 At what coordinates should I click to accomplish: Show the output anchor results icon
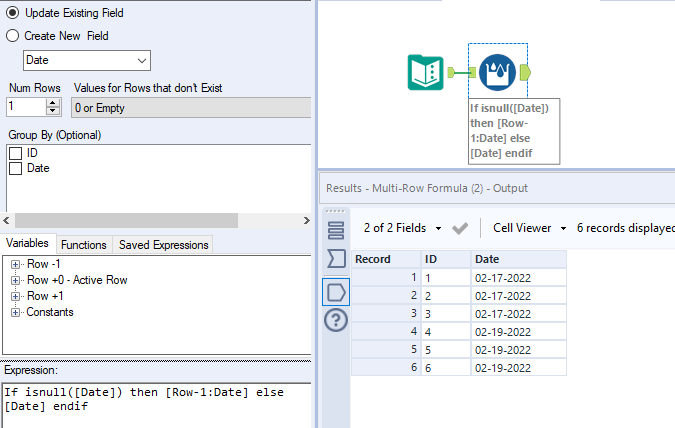pos(336,291)
